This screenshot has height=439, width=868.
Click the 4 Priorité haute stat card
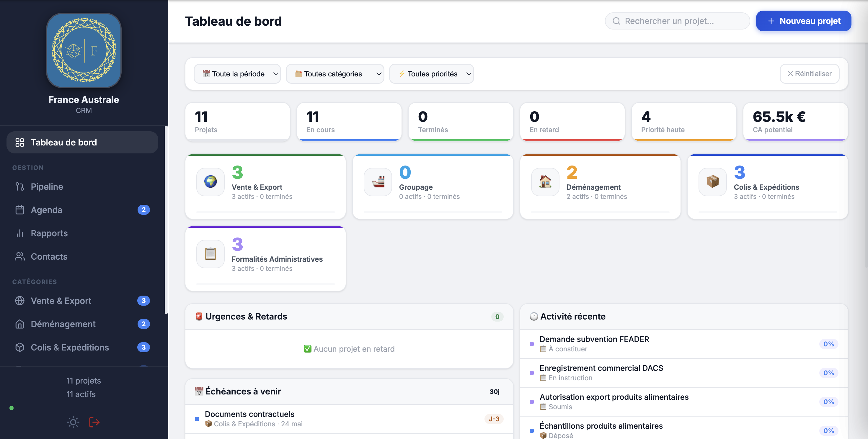(x=684, y=122)
